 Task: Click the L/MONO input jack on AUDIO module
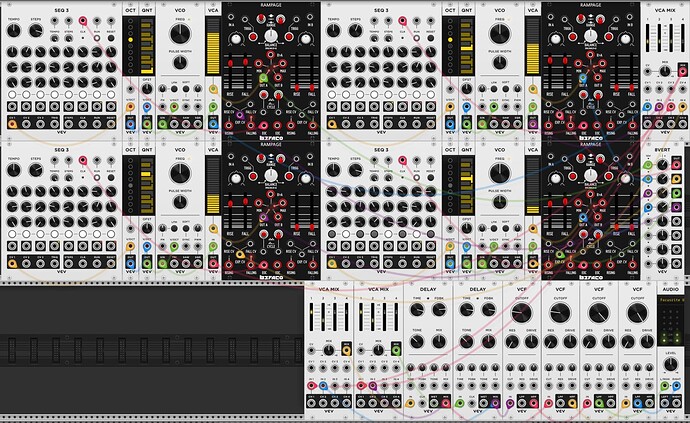(x=664, y=386)
